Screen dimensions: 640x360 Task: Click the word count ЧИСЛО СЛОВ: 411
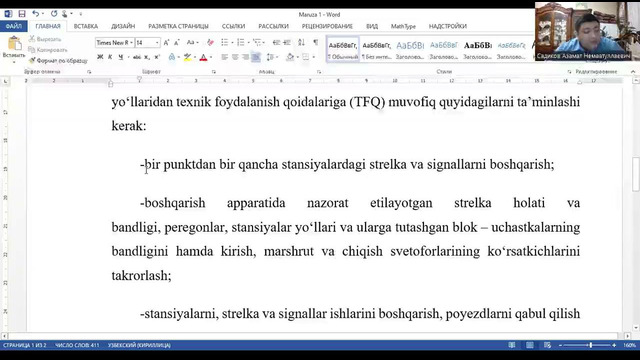[77, 345]
